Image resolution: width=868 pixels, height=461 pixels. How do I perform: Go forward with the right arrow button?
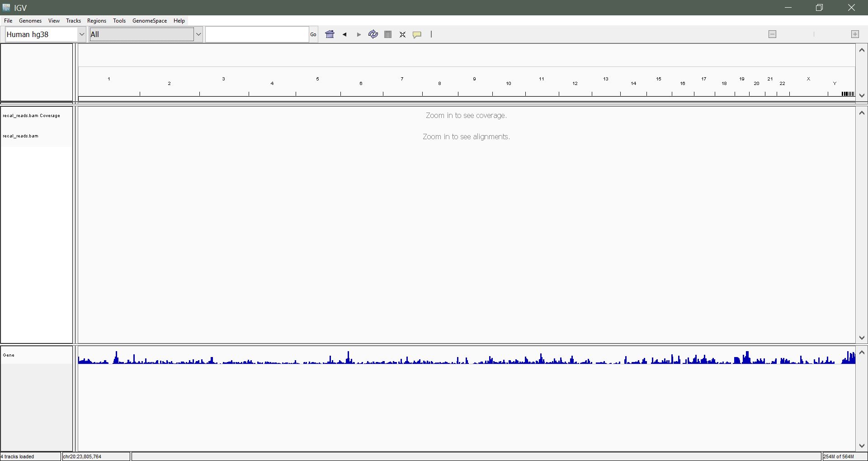coord(359,34)
